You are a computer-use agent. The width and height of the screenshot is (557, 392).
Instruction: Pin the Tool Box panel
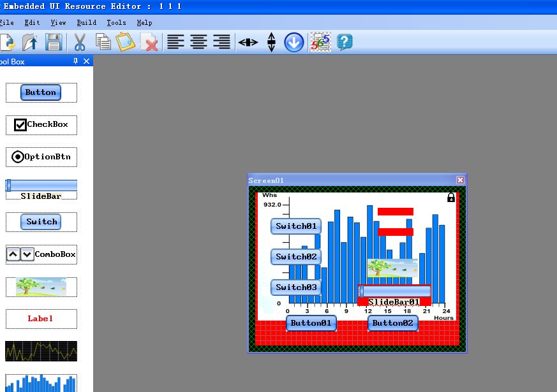click(x=75, y=61)
